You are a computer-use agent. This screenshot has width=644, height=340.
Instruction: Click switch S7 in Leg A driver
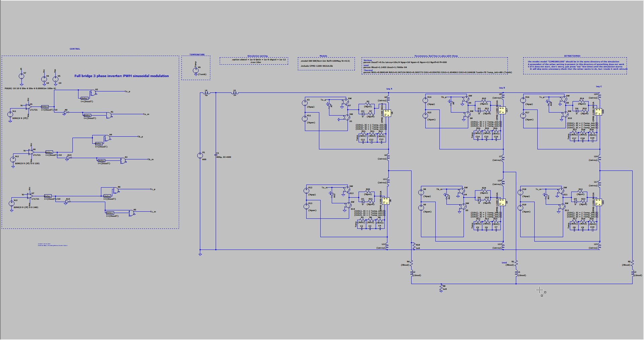click(x=346, y=102)
